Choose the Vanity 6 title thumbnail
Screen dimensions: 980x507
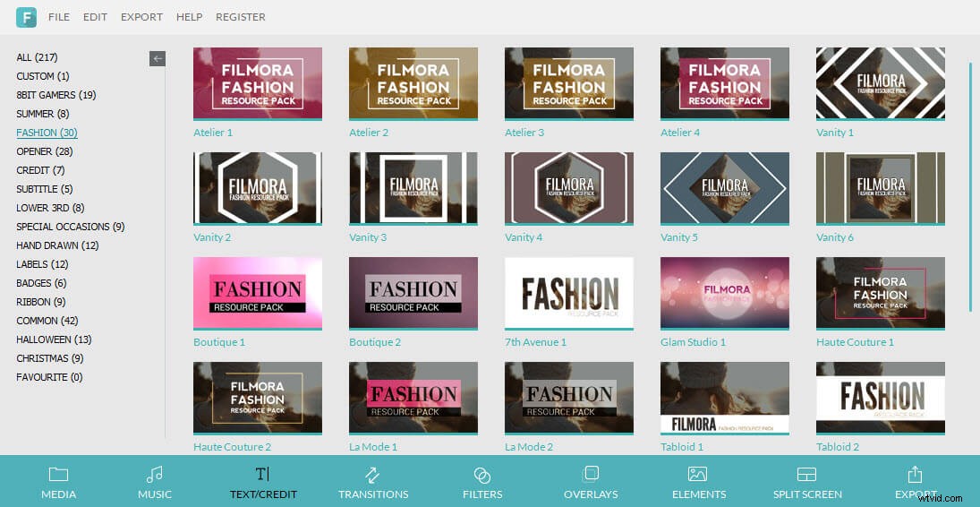(880, 188)
